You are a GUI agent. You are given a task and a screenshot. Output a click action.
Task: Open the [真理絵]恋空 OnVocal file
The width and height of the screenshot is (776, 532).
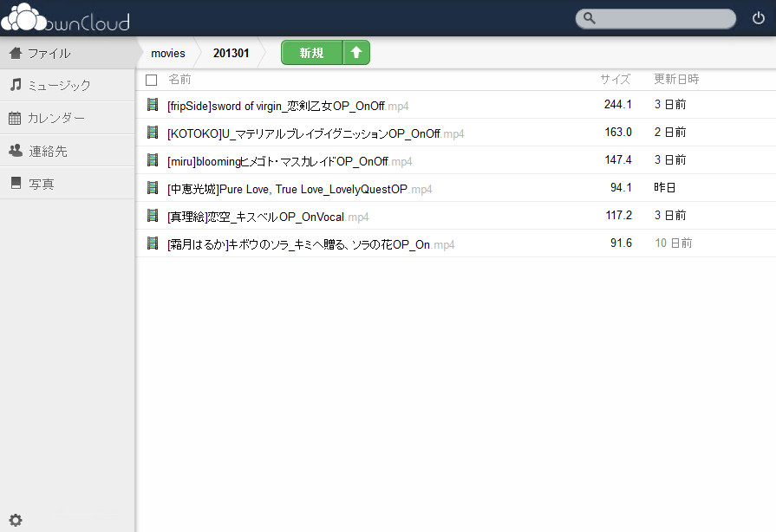click(268, 217)
